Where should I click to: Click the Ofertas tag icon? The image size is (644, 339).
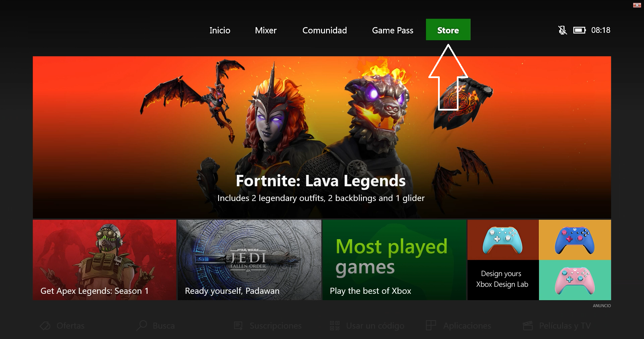click(x=45, y=326)
